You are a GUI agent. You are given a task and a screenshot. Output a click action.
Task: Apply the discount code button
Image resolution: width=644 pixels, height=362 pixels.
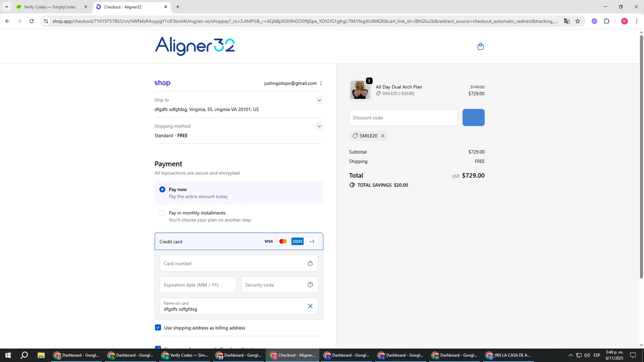pyautogui.click(x=474, y=118)
